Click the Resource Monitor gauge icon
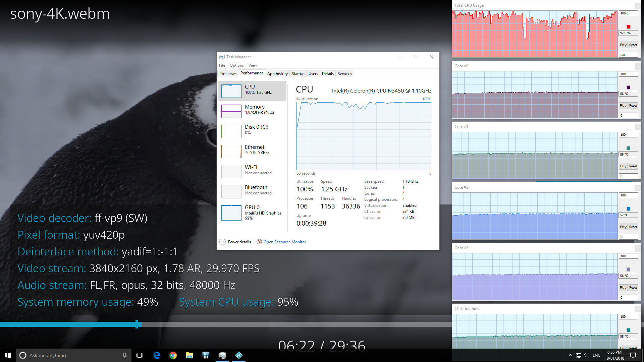Screen dimensions: 644x362 click(x=259, y=242)
